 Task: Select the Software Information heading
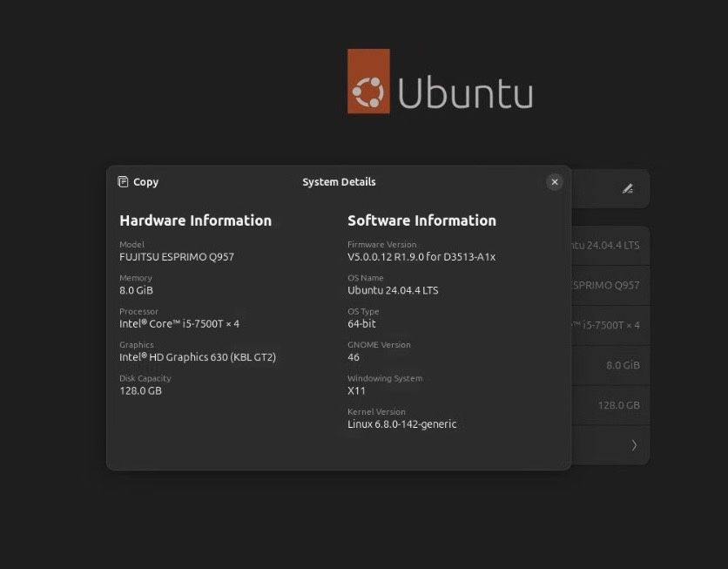click(x=422, y=220)
